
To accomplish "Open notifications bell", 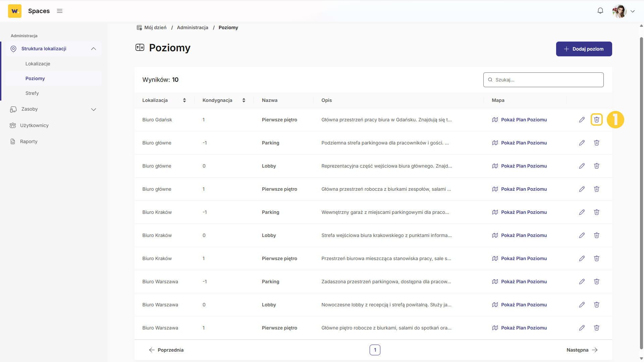I will coord(600,11).
